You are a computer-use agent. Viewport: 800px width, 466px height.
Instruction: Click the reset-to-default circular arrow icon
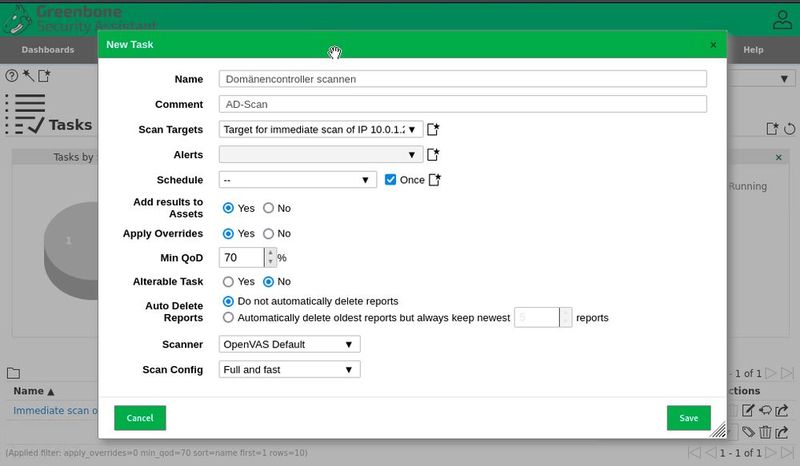pos(790,129)
